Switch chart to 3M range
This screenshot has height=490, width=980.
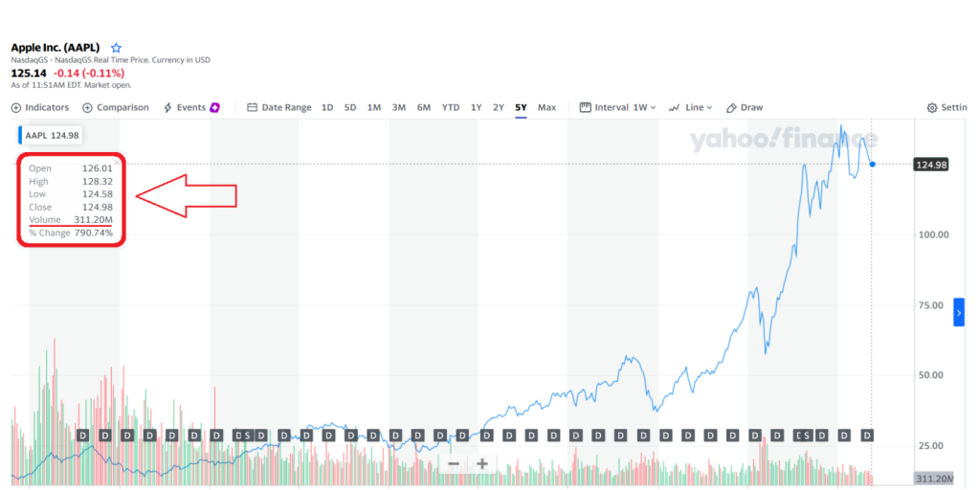click(x=399, y=107)
